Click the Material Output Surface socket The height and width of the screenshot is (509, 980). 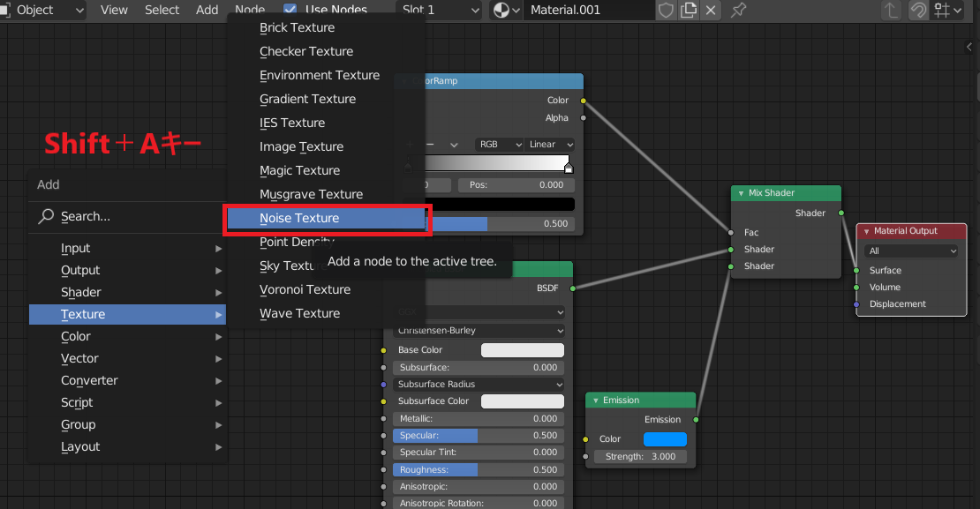856,271
